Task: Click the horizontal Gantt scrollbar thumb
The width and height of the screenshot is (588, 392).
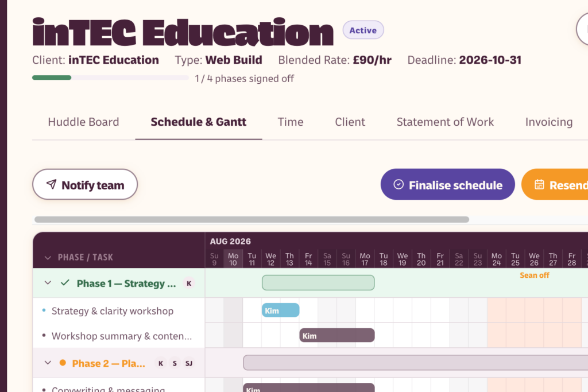Action: tap(252, 220)
